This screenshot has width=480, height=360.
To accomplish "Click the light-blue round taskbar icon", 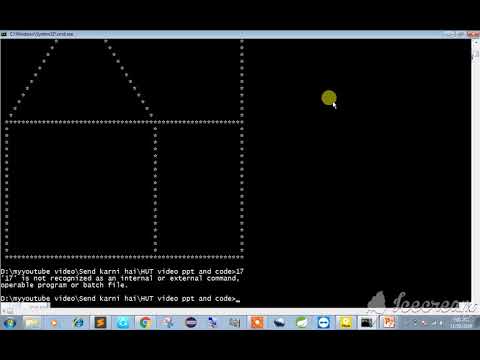I will [123, 323].
